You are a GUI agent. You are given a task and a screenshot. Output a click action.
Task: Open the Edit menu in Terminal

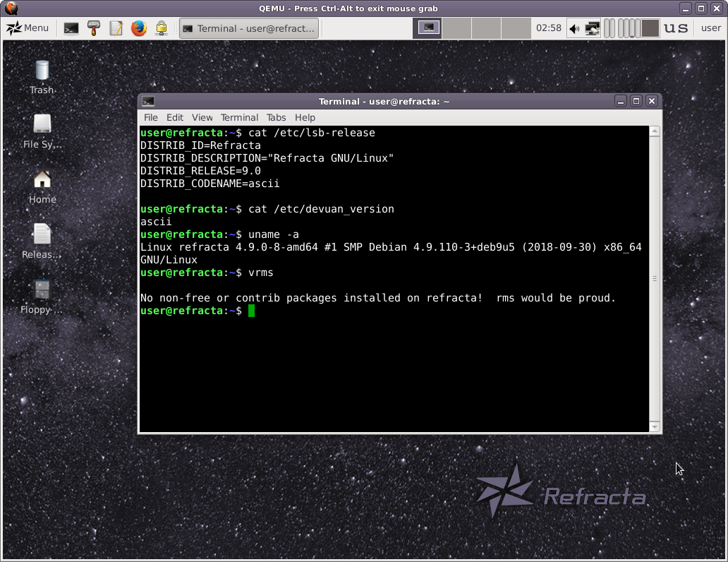[174, 118]
